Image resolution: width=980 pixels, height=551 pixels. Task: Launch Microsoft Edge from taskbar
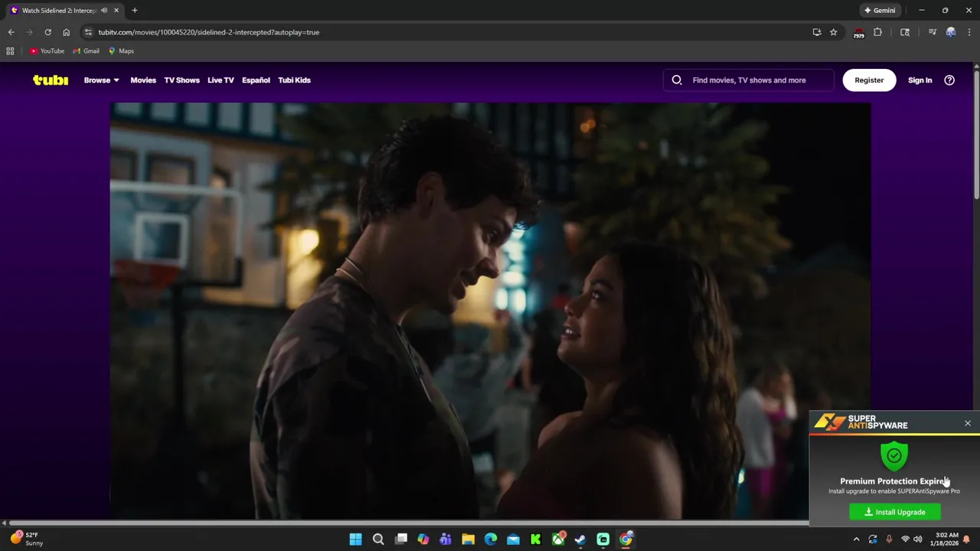pyautogui.click(x=491, y=540)
